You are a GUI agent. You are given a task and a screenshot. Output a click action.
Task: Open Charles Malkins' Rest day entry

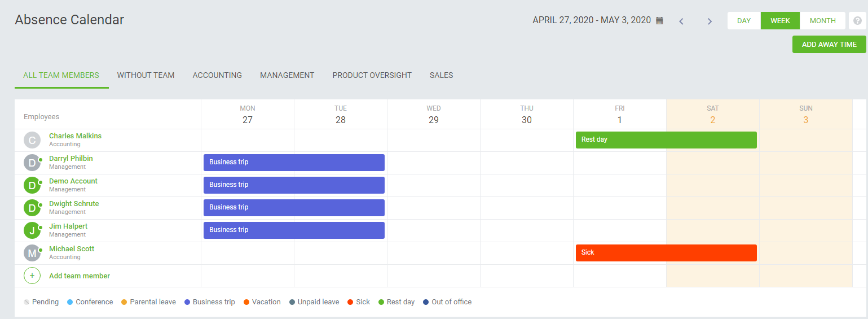pyautogui.click(x=666, y=139)
